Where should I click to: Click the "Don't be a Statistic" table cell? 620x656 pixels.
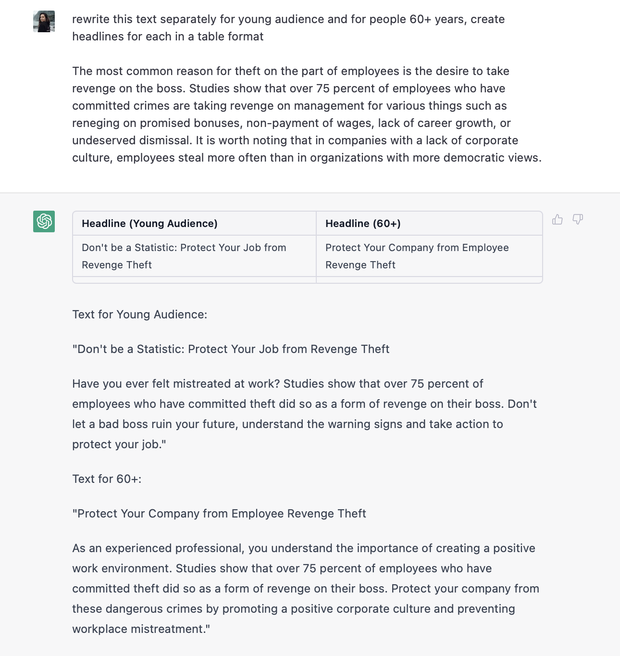pyautogui.click(x=195, y=256)
